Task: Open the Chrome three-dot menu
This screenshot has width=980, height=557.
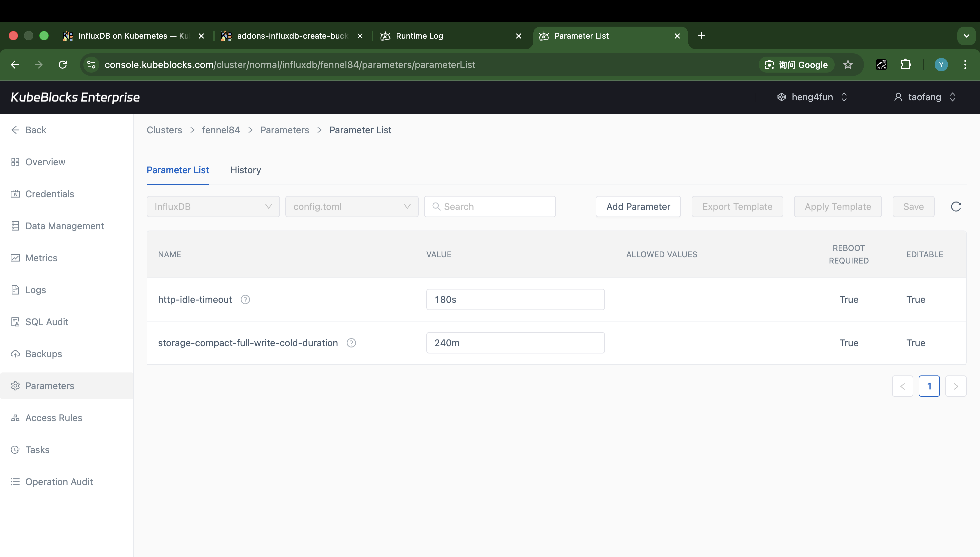Action: coord(965,65)
